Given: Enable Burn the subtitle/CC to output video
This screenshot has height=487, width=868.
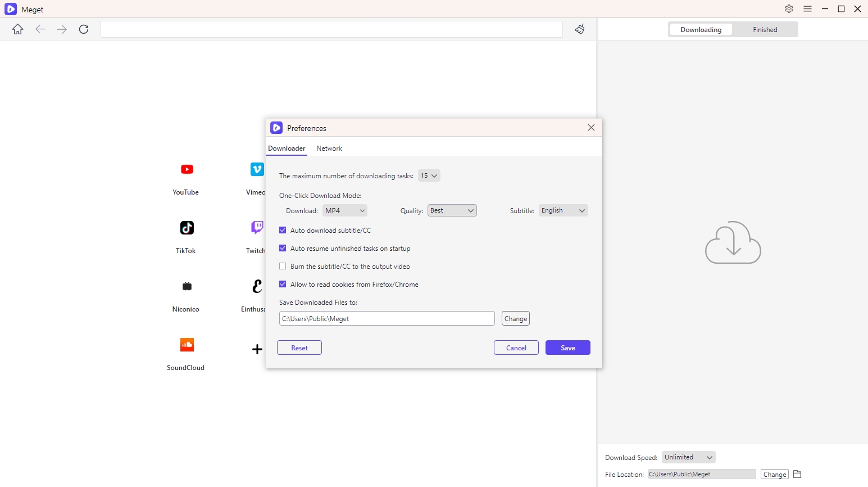Looking at the screenshot, I should tap(283, 266).
